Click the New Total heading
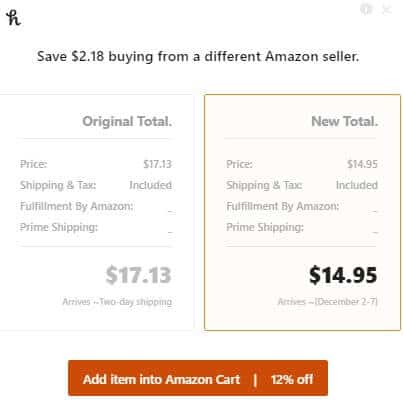Image resolution: width=403 pixels, height=406 pixels. coord(344,121)
